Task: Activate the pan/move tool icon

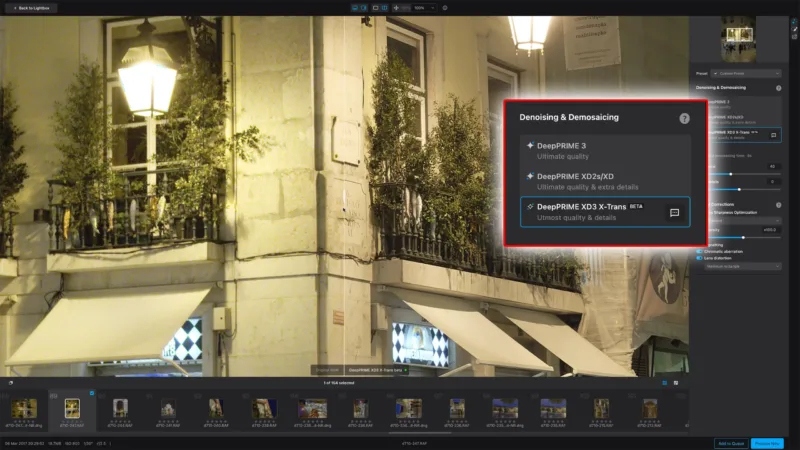Action: click(396, 8)
